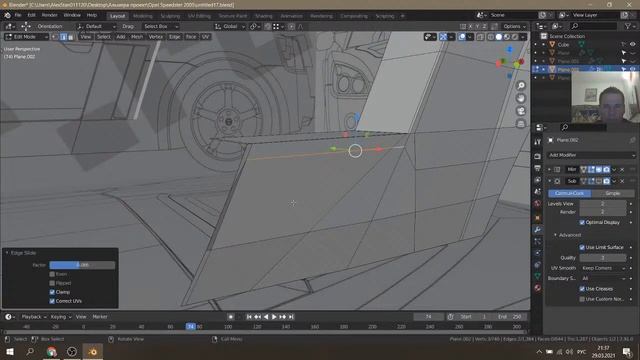
Task: Open the Default orientation dropdown
Action: coord(96,26)
